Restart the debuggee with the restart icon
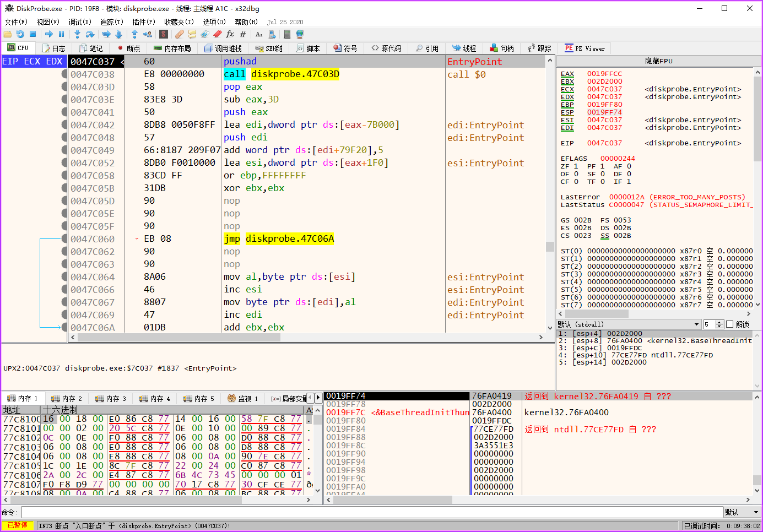This screenshot has width=763, height=532. (20, 34)
